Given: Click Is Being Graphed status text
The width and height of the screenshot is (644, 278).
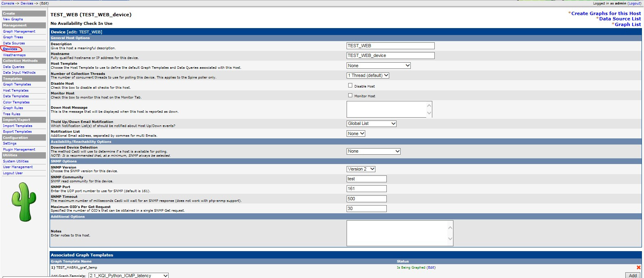Looking at the screenshot, I should [x=411, y=267].
